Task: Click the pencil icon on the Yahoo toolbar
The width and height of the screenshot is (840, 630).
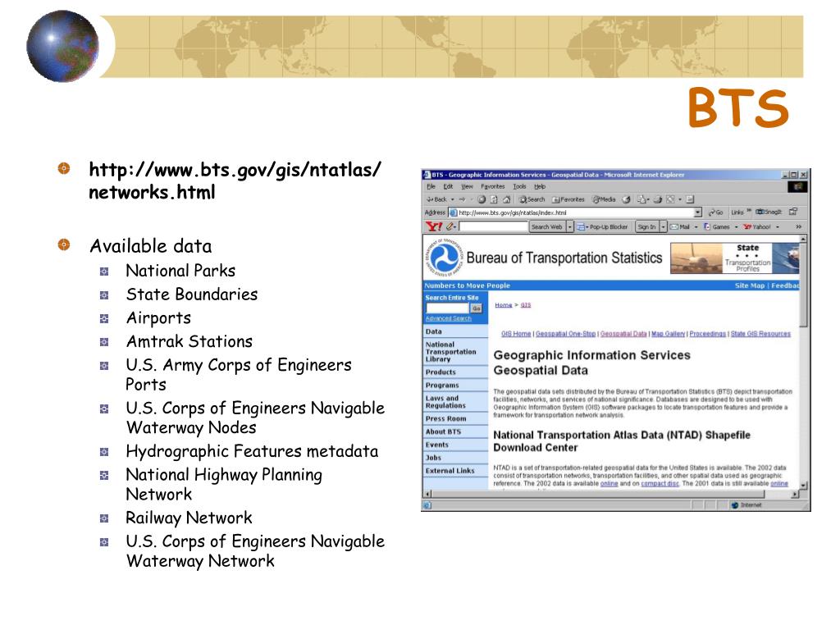Action: pos(450,226)
